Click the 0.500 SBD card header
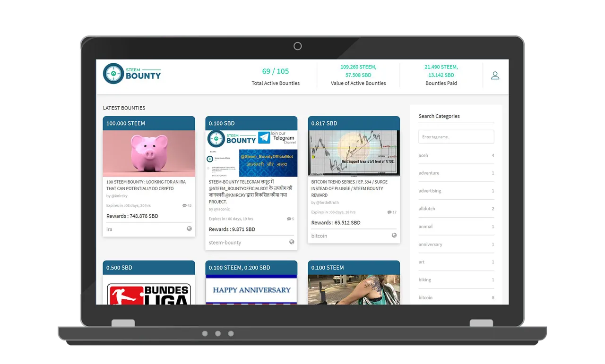 click(x=149, y=268)
